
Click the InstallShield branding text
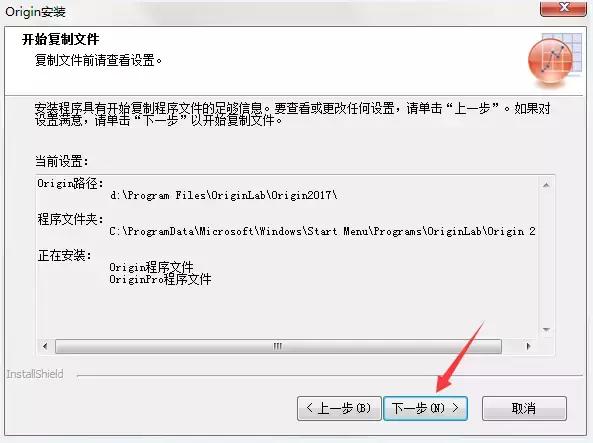(35, 374)
